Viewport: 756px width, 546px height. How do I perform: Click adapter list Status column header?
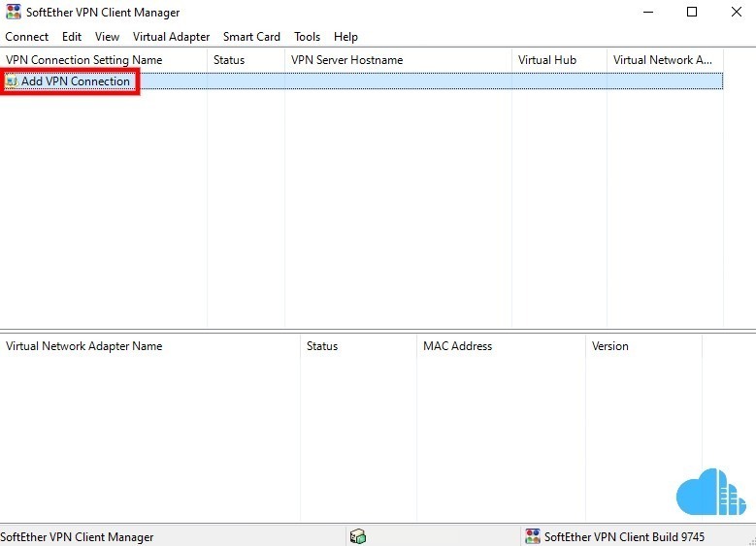pos(358,346)
